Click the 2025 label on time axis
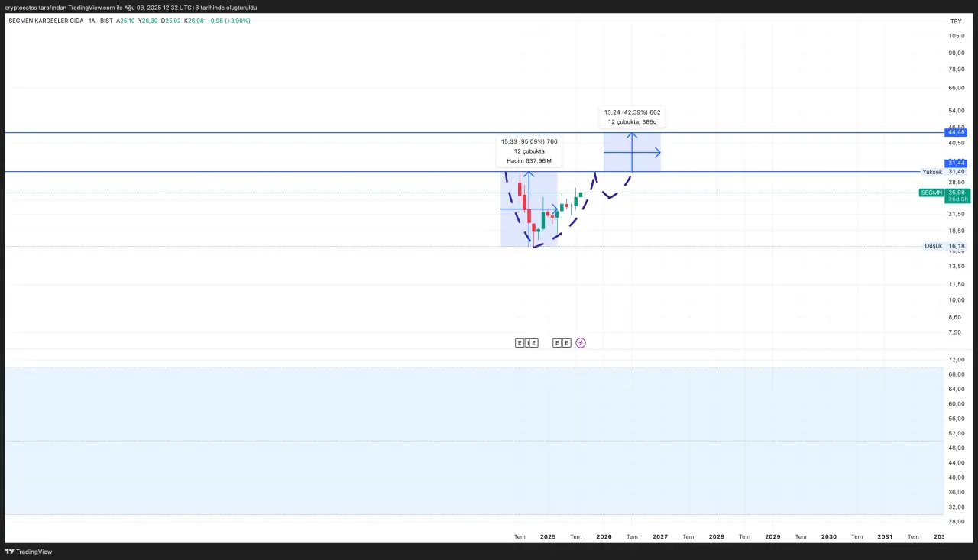The image size is (978, 560). coord(548,537)
